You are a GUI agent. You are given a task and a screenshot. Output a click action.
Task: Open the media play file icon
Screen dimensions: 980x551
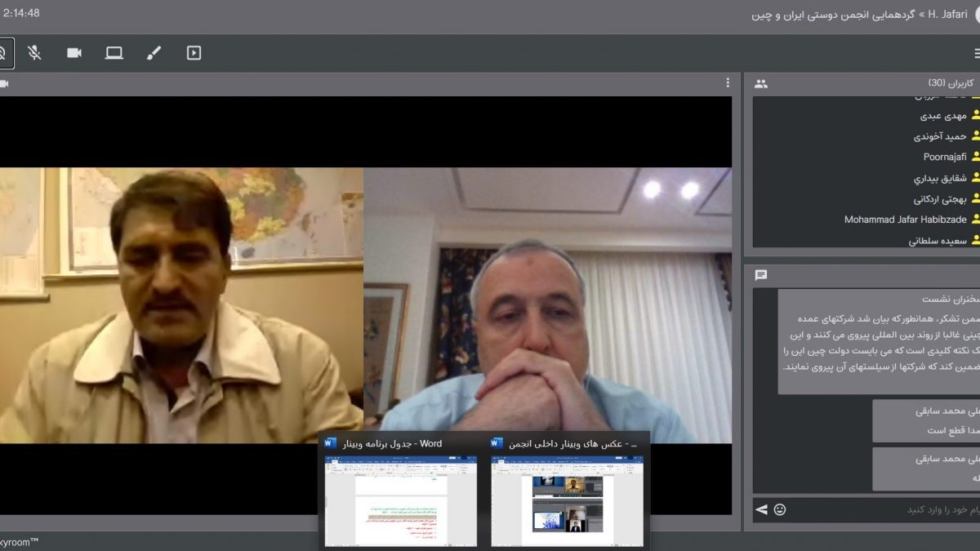(x=194, y=53)
